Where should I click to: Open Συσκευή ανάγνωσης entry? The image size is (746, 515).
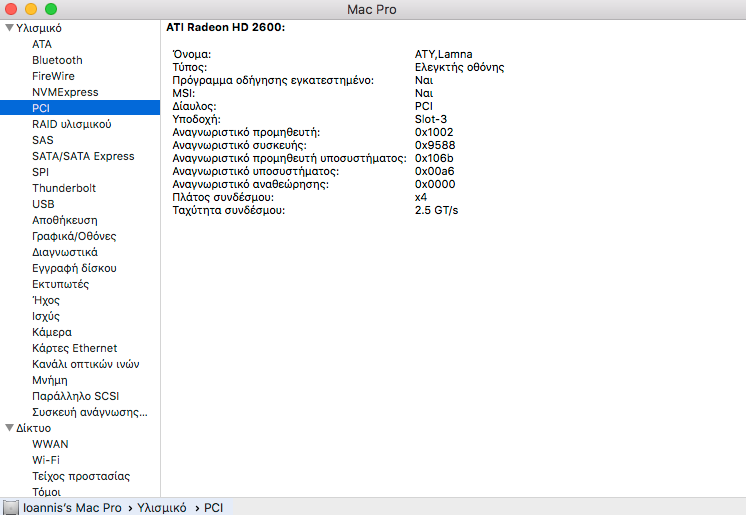90,412
